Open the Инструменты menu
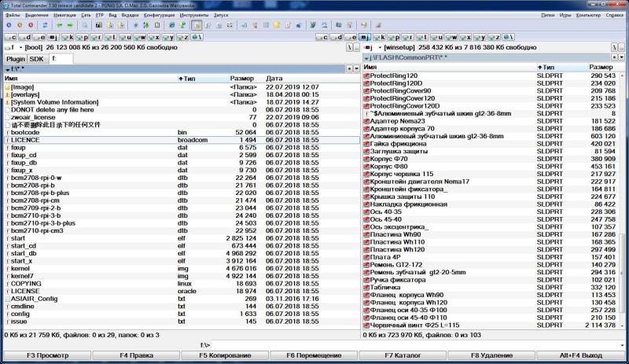The image size is (629, 364). tap(194, 15)
